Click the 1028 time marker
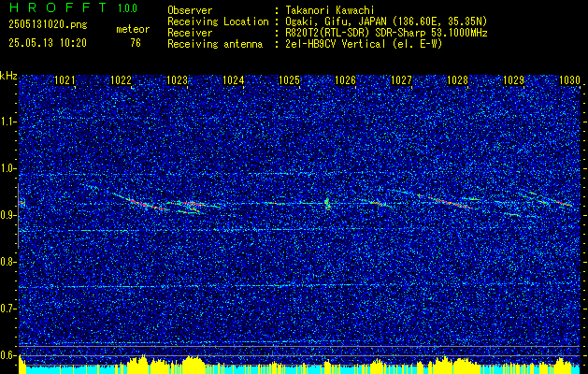The width and height of the screenshot is (588, 374). (x=457, y=79)
